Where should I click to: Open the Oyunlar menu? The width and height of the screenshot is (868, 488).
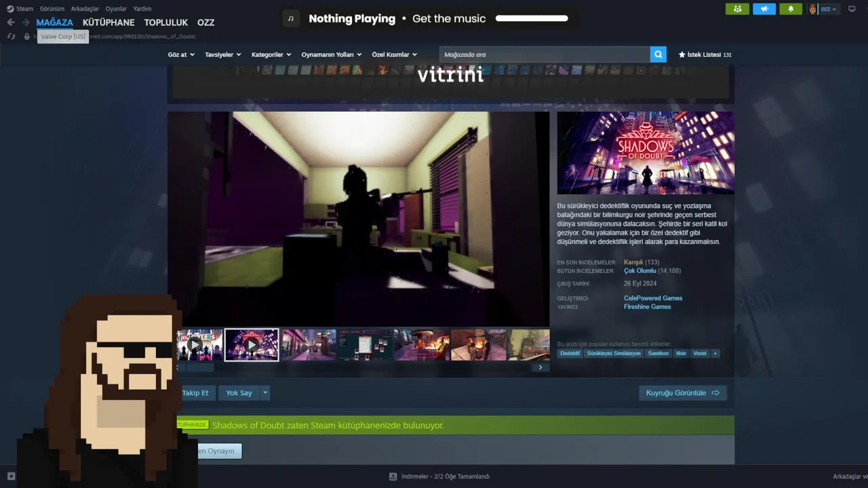coord(116,9)
